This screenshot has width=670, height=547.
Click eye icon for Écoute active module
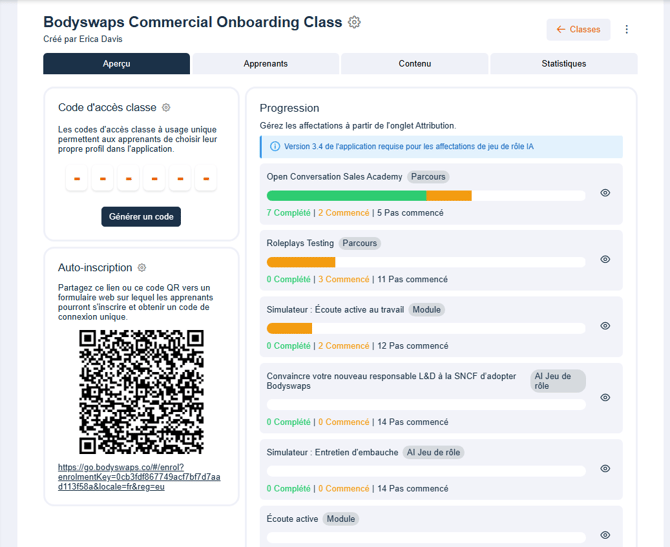[605, 535]
